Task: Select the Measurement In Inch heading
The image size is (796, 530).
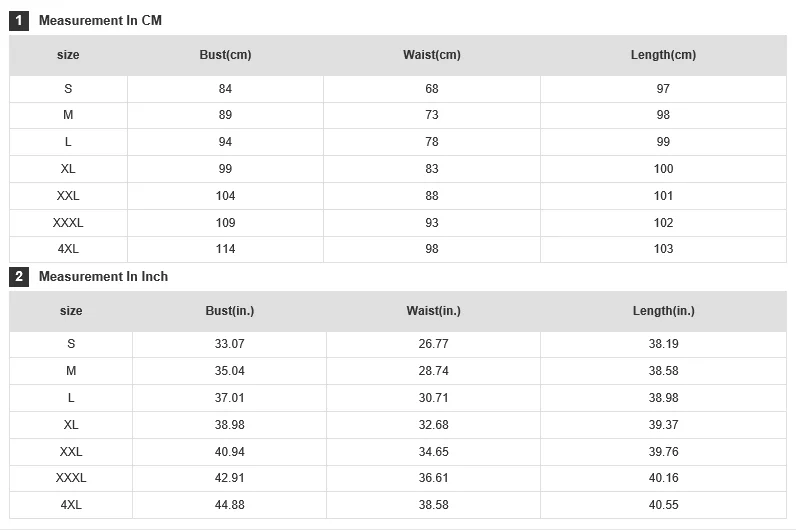Action: [104, 276]
